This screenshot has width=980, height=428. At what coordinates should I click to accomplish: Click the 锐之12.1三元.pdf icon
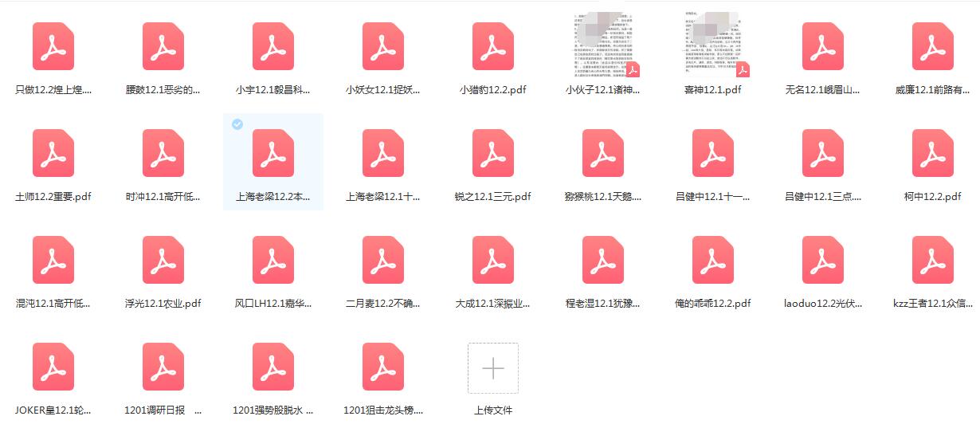click(x=493, y=153)
